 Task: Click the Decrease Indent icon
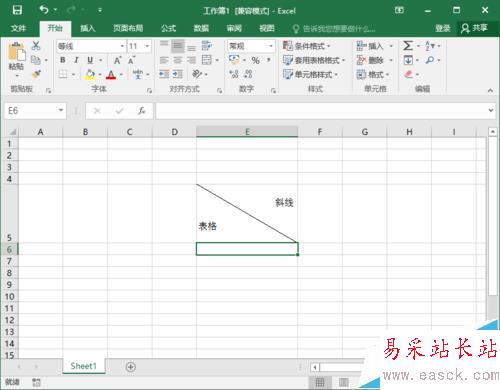click(x=164, y=74)
